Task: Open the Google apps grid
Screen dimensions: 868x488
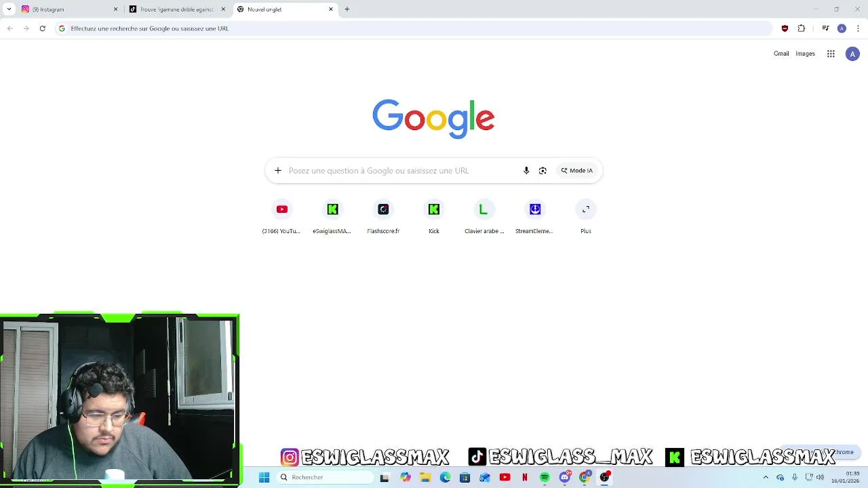Action: [831, 54]
